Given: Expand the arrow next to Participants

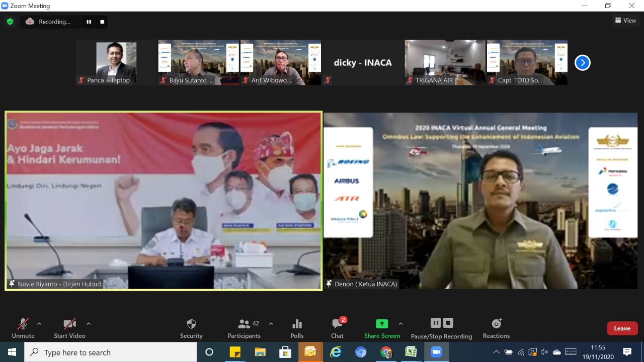Looking at the screenshot, I should [271, 324].
